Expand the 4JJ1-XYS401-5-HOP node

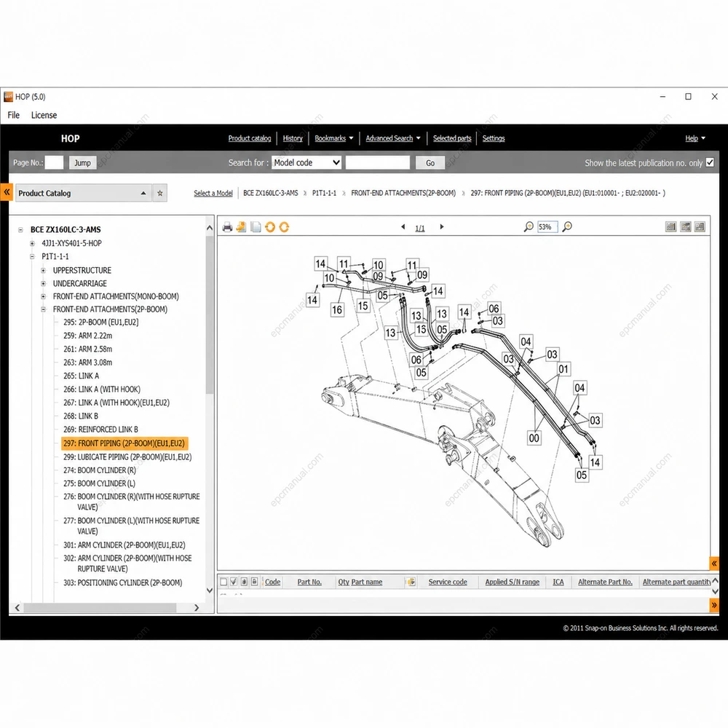32,243
